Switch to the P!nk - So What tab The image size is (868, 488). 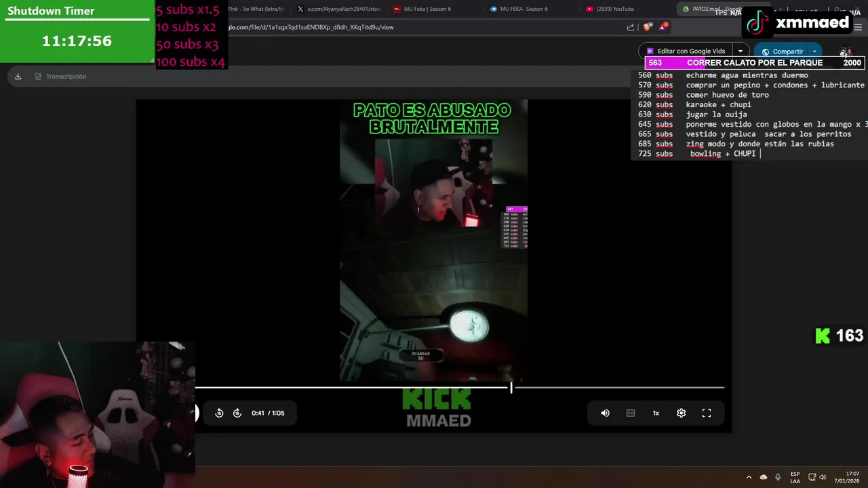(256, 9)
